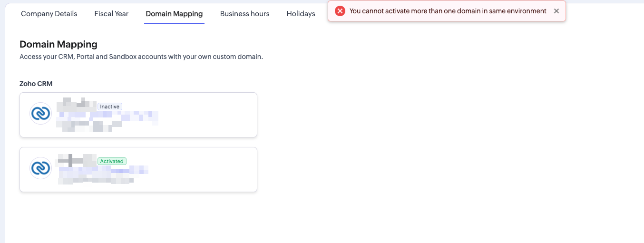The width and height of the screenshot is (644, 243).
Task: Switch to the Fiscal Year tab
Action: pos(111,14)
